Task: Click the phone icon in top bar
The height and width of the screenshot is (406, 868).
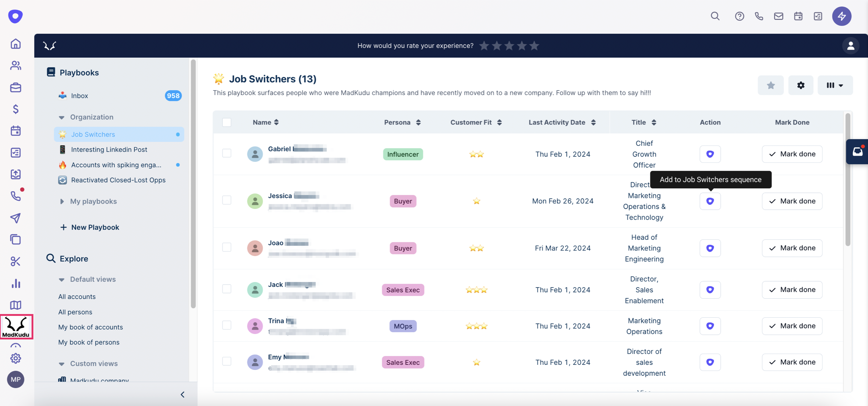Action: (759, 16)
